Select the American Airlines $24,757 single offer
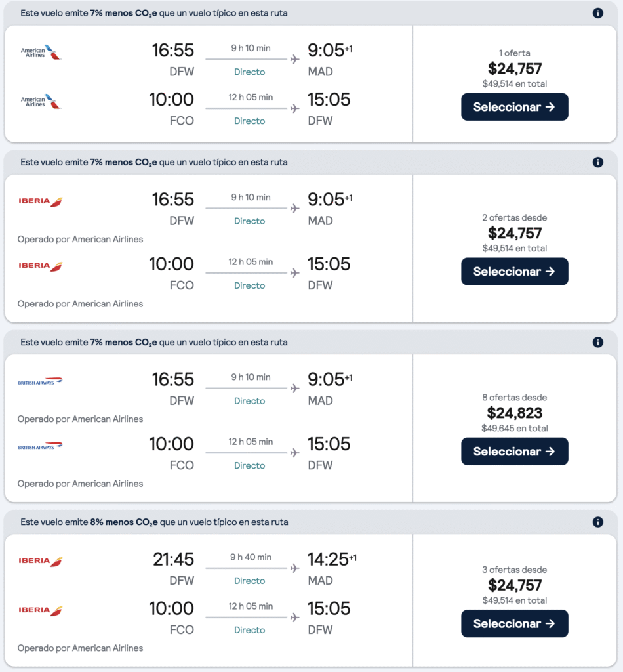The height and width of the screenshot is (672, 623). pyautogui.click(x=514, y=107)
